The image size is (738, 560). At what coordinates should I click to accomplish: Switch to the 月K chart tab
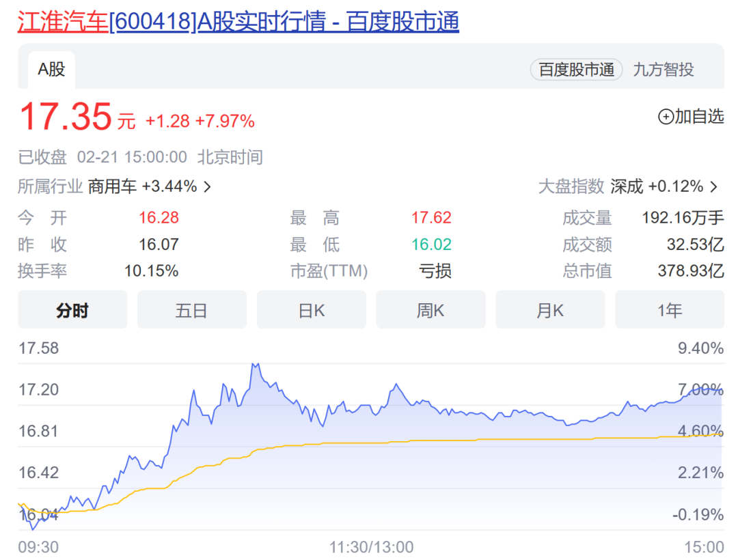[x=549, y=310]
